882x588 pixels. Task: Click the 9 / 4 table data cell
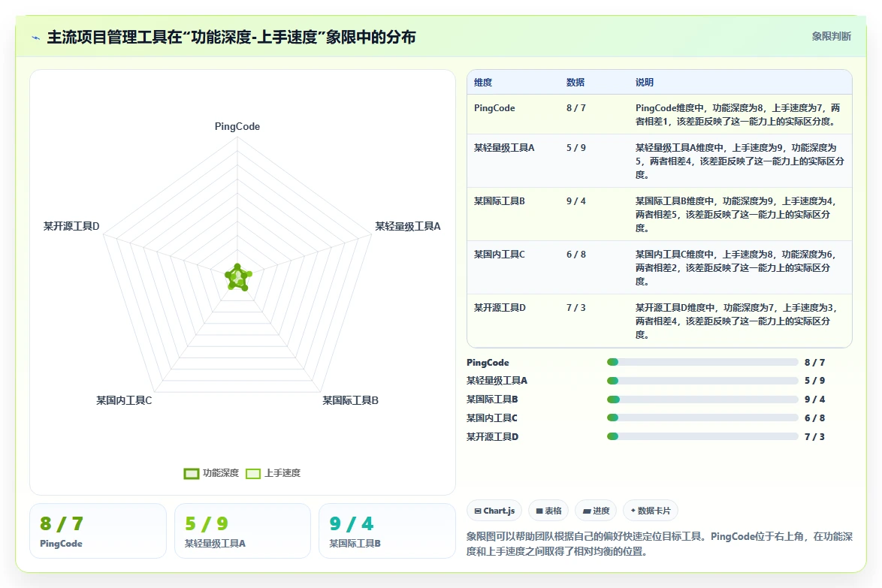(576, 201)
